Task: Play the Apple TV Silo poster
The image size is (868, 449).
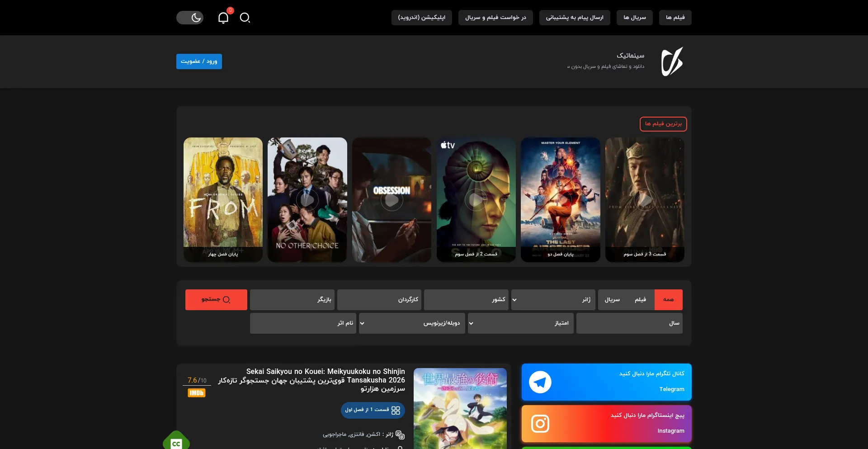Action: (x=476, y=199)
